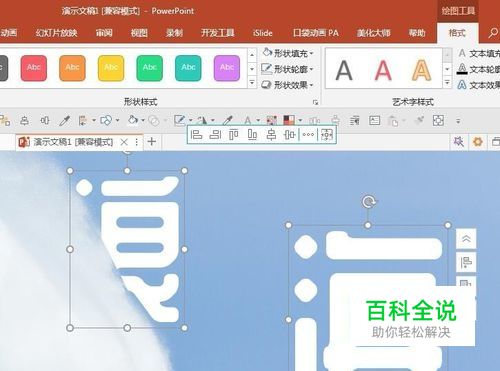Click the 文本效果 text effects button
The image size is (500, 371).
click(x=479, y=85)
